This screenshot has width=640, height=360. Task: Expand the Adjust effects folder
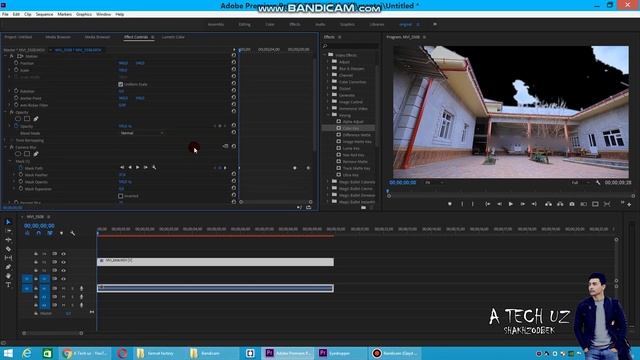[x=328, y=62]
